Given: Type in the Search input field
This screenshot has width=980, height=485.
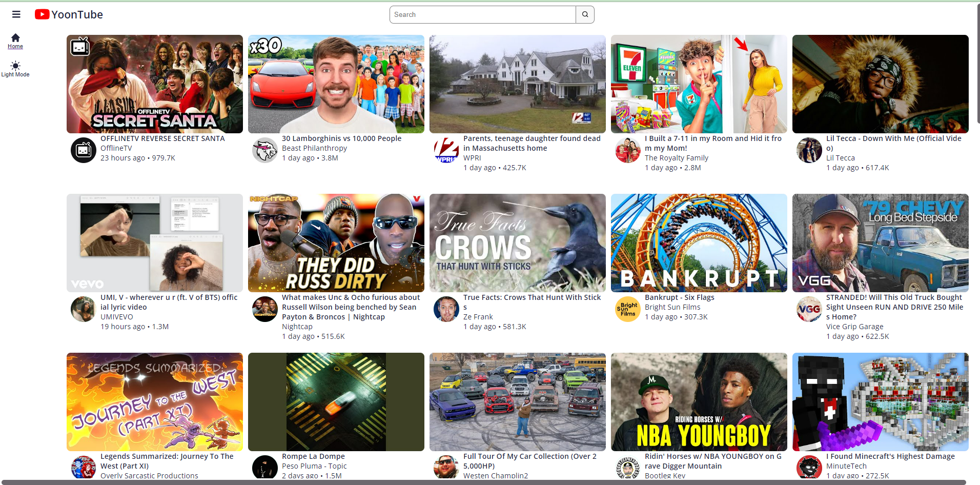Looking at the screenshot, I should (482, 15).
